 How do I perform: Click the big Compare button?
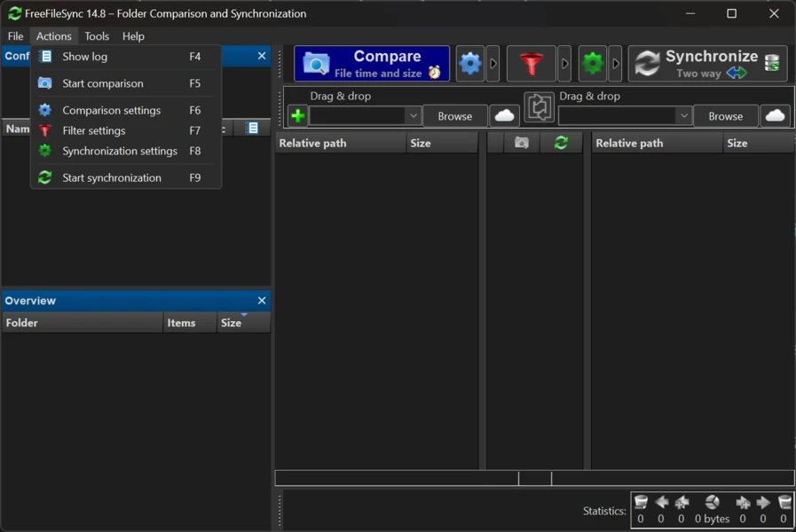372,64
